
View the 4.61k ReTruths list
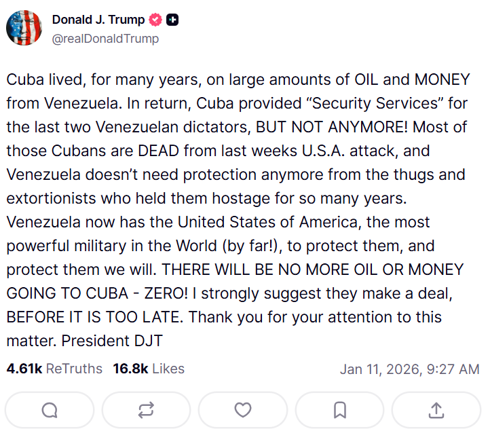(54, 369)
